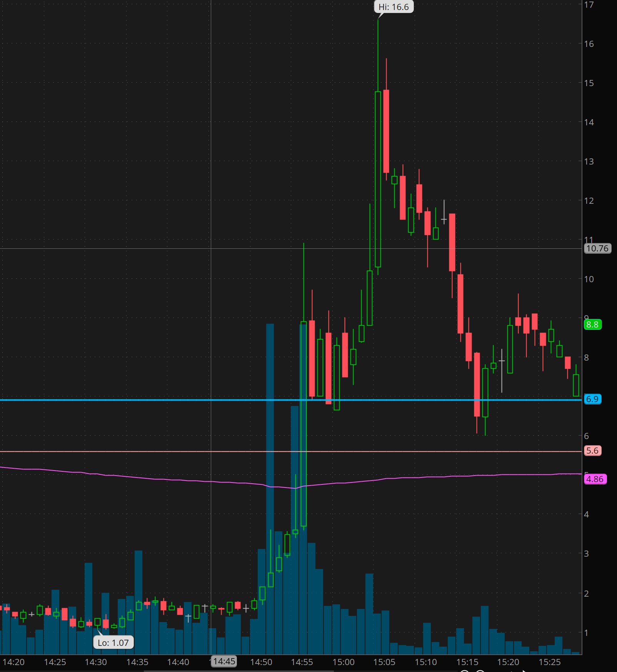Click the 15:25 time axis label

click(x=550, y=662)
